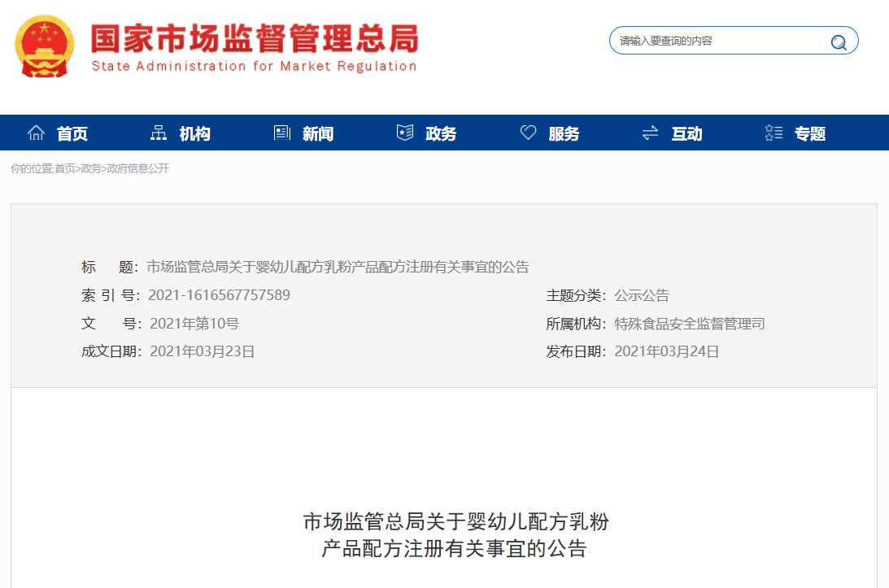Click the open-book icon beside 政务
Image resolution: width=889 pixels, height=588 pixels.
click(404, 132)
